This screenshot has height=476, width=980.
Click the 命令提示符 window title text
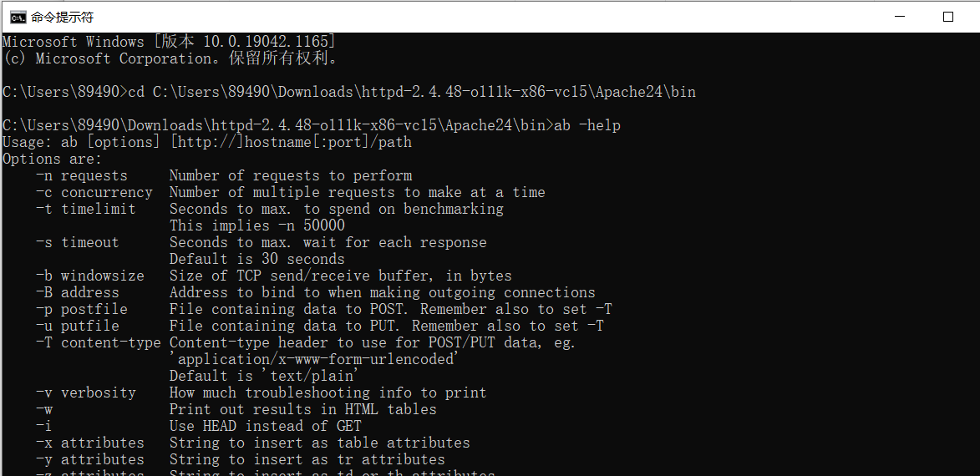pos(63,17)
